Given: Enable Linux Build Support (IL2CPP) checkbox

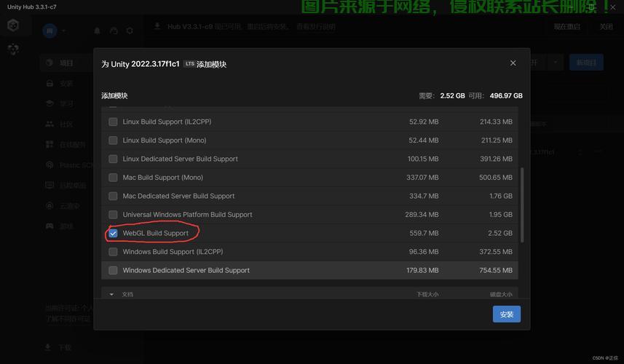Looking at the screenshot, I should 113,122.
